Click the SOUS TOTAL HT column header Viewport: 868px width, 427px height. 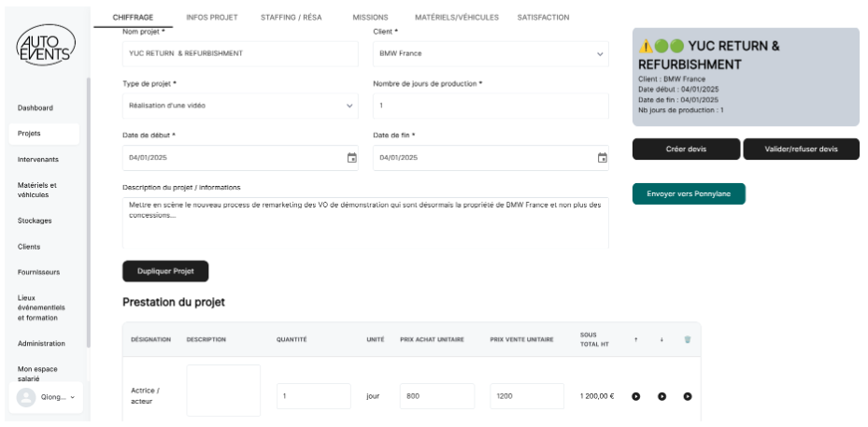point(594,339)
